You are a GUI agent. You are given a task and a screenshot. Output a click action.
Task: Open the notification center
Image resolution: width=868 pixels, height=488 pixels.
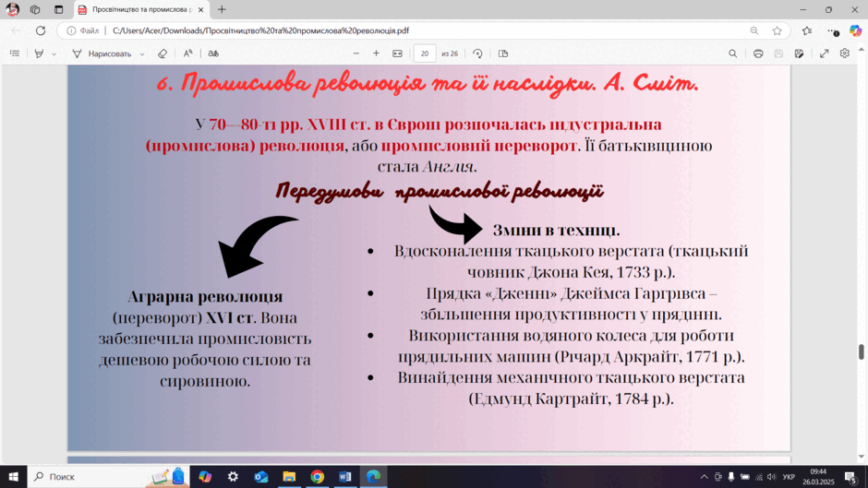click(850, 476)
